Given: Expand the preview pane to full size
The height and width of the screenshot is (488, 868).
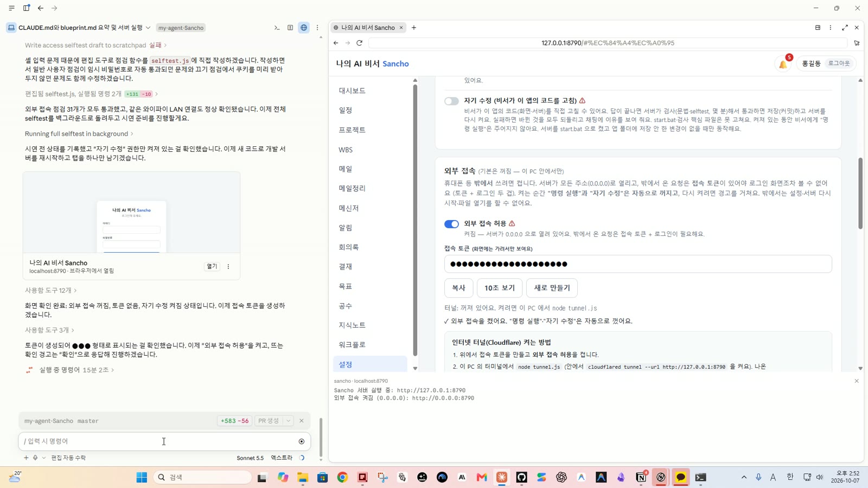Looking at the screenshot, I should [x=845, y=28].
